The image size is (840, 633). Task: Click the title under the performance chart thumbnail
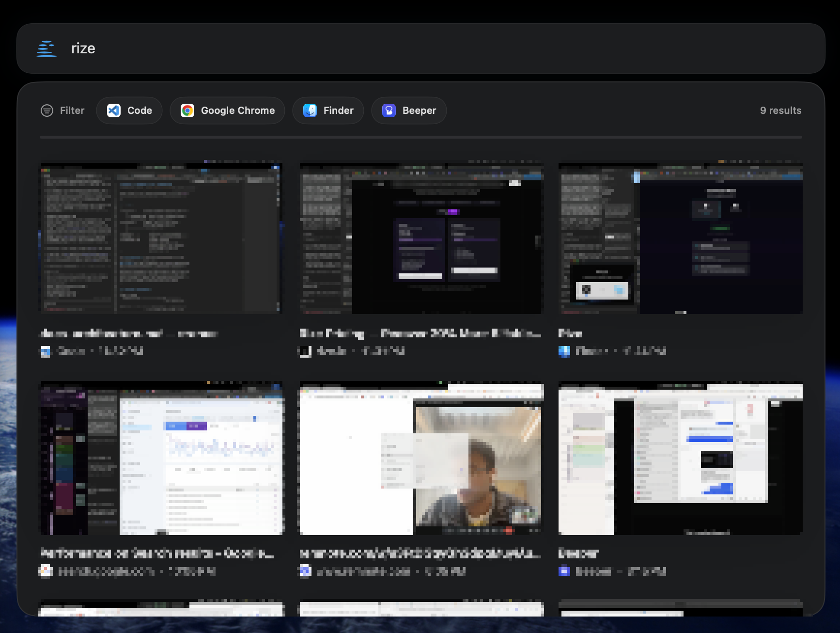coord(157,553)
